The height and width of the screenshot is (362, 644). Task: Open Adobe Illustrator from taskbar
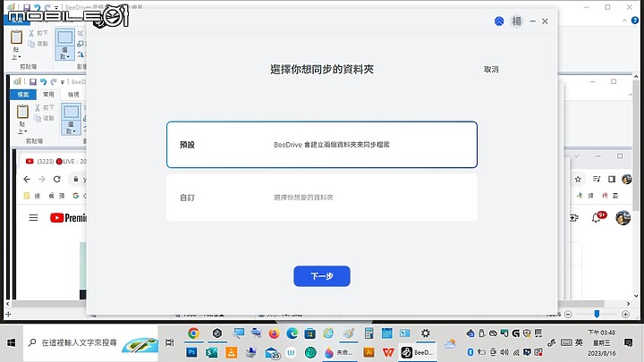(369, 352)
